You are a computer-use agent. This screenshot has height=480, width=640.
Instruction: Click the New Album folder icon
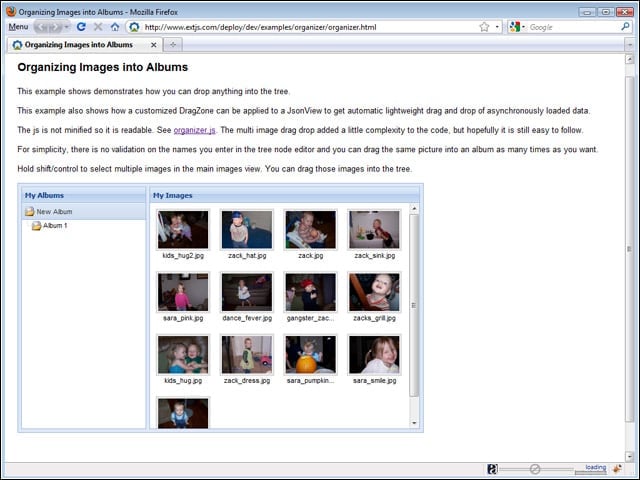30,211
